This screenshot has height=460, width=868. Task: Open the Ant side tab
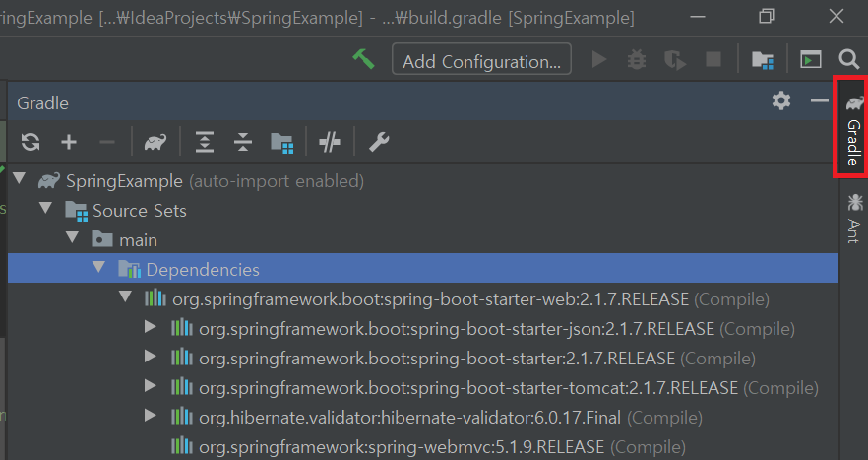[x=853, y=218]
